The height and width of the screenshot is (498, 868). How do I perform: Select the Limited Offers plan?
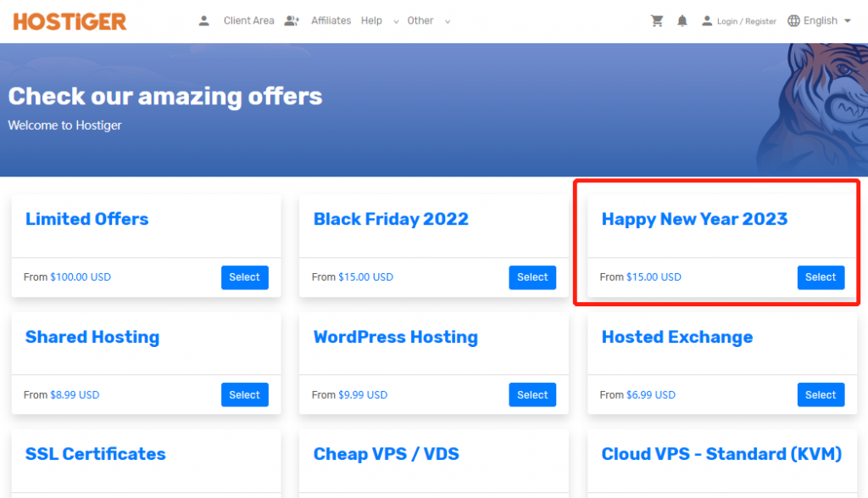coord(245,277)
